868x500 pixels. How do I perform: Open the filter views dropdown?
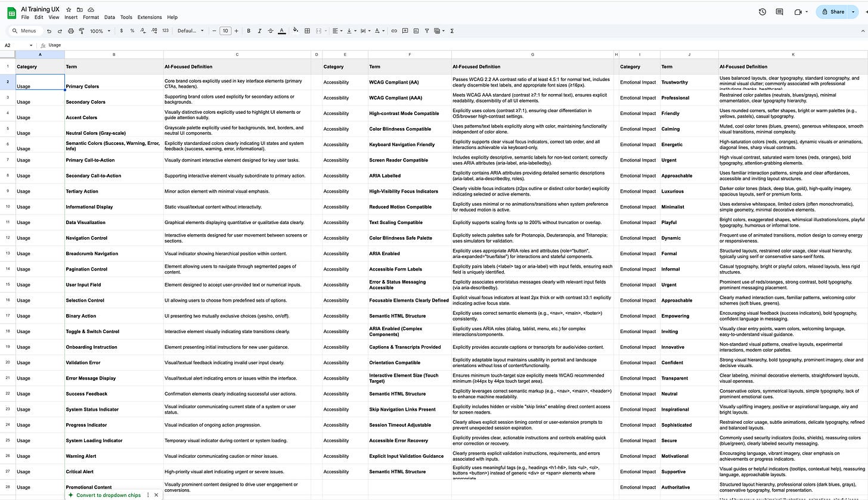tap(439, 31)
